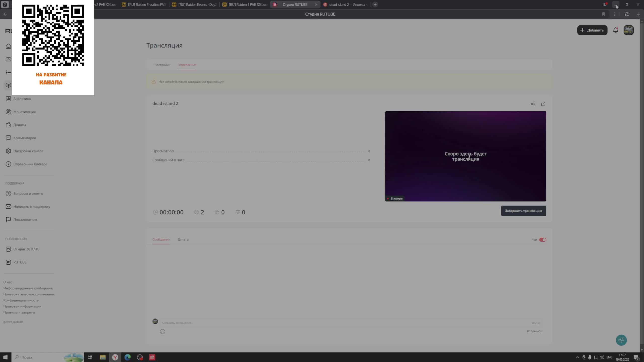Open stream in new window icon
Image resolution: width=644 pixels, height=362 pixels.
point(543,104)
